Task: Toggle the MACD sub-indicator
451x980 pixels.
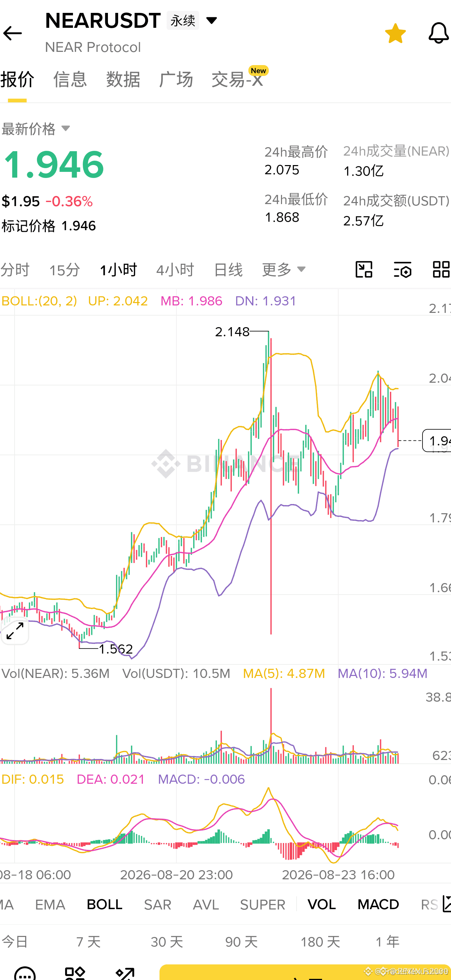Action: point(378,904)
